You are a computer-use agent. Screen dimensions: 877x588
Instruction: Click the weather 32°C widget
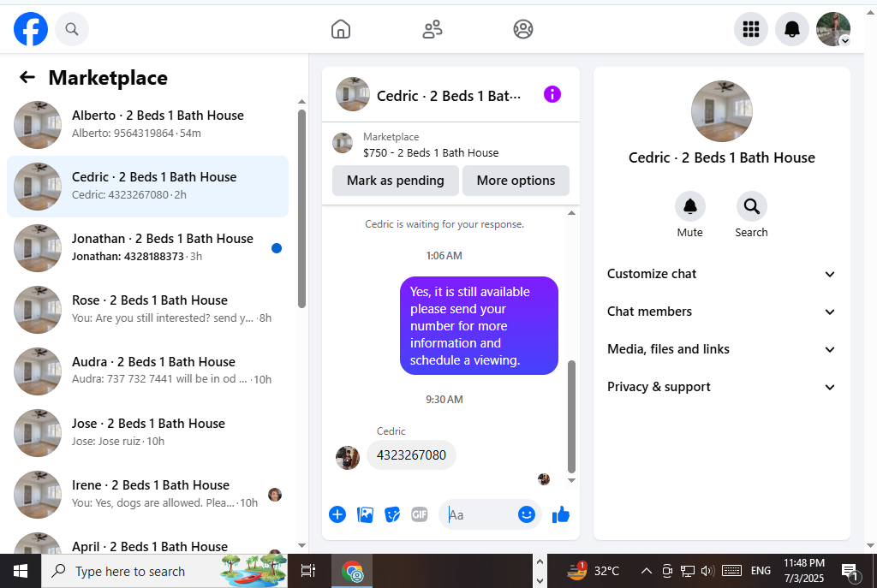pos(594,571)
